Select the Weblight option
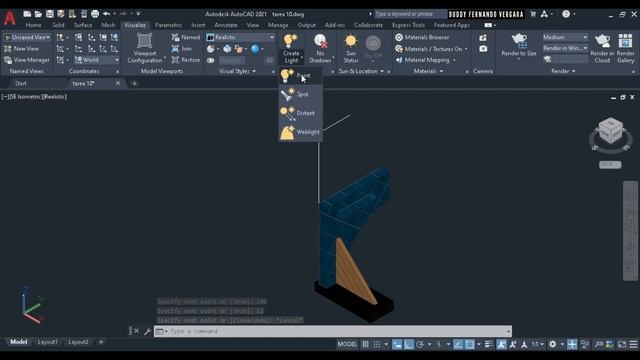 click(300, 132)
